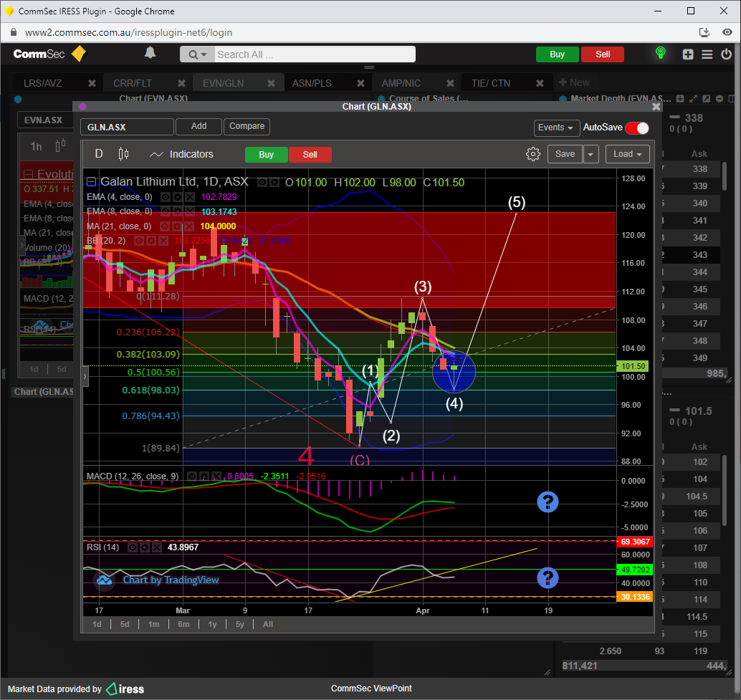
Task: Open the GLN chart candlestick style selector
Action: (123, 154)
